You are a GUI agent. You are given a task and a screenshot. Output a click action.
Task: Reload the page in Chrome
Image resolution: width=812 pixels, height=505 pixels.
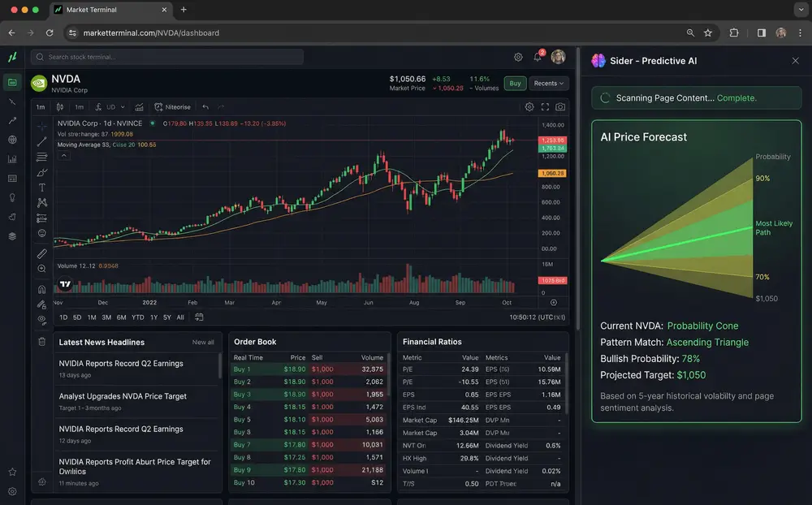pyautogui.click(x=50, y=32)
